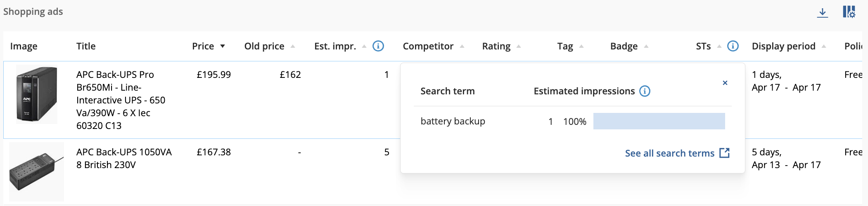Click the Old price column header
This screenshot has width=868, height=206.
[264, 46]
